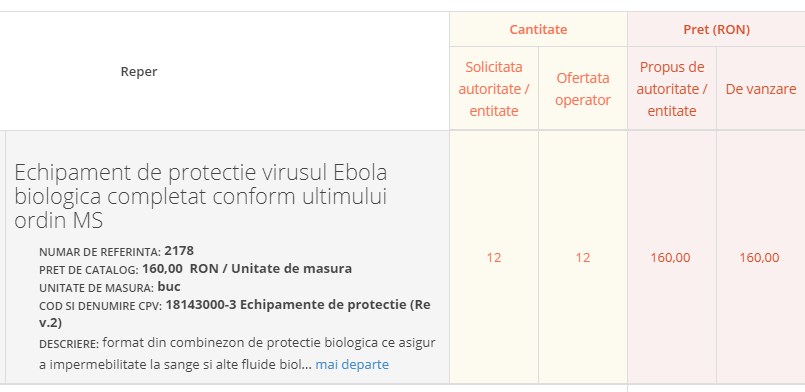Open the Echipament de protectie Ebola item title

(x=200, y=197)
